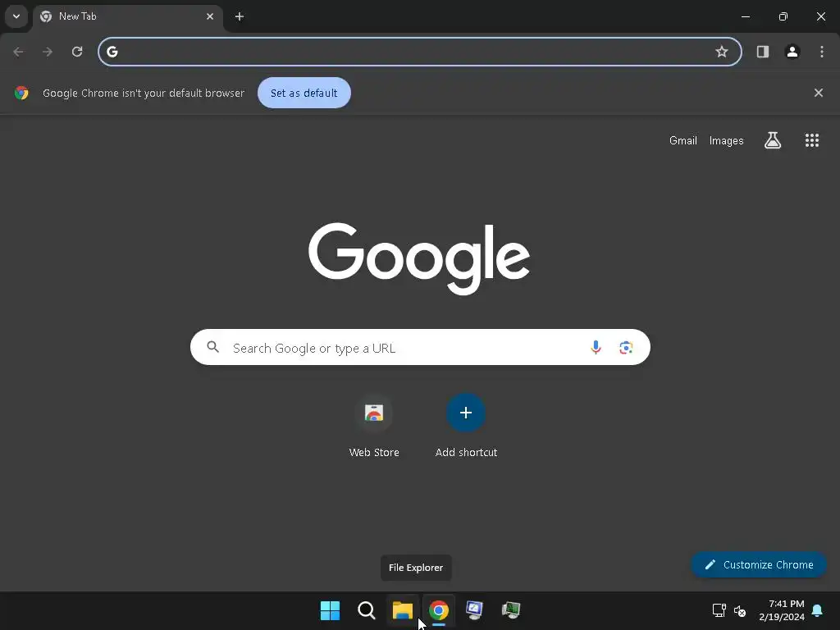Click the search magnifier in search box

pyautogui.click(x=212, y=347)
